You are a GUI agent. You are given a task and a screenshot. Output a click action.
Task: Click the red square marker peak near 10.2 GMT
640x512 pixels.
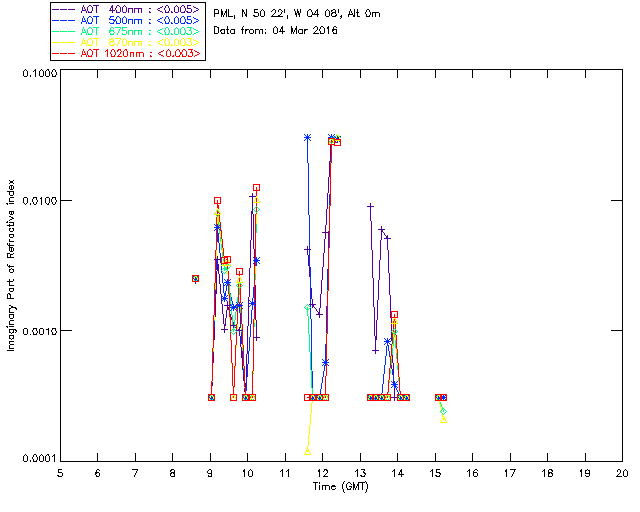point(256,188)
